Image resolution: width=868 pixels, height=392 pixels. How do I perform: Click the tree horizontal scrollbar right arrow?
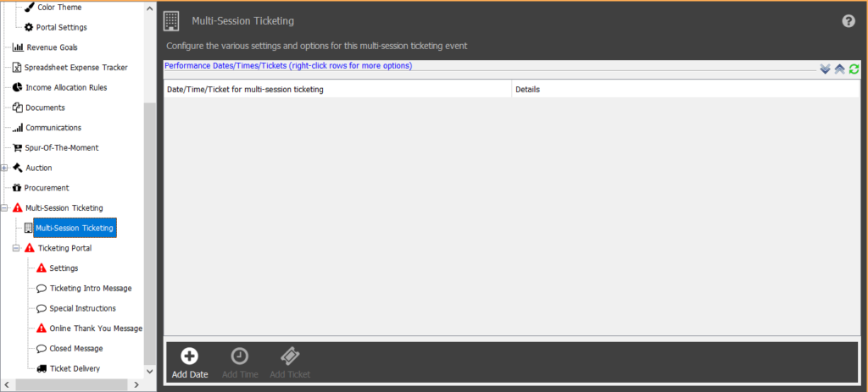tap(137, 384)
